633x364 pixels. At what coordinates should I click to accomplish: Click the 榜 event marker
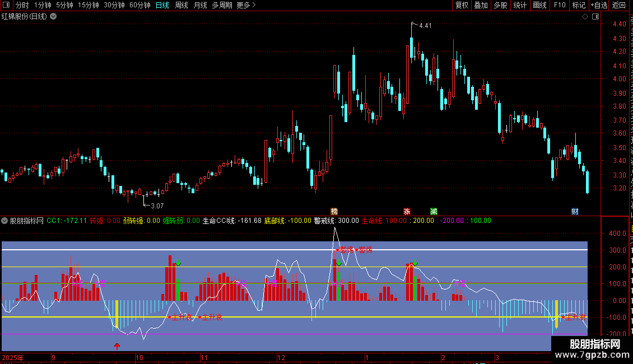(x=334, y=212)
